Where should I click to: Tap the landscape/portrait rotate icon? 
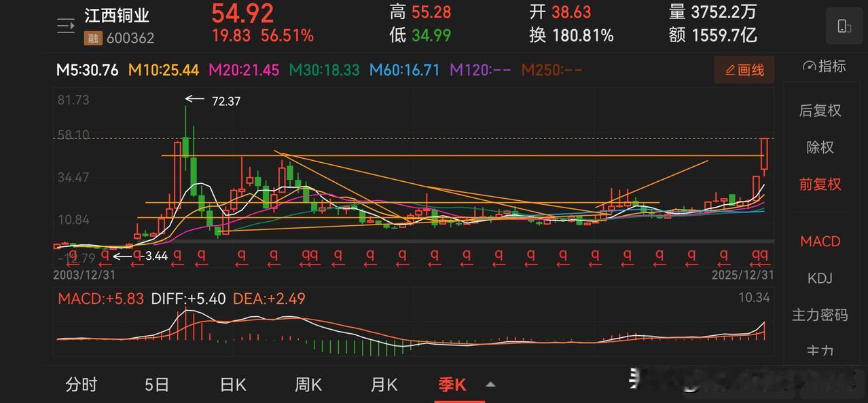(844, 26)
